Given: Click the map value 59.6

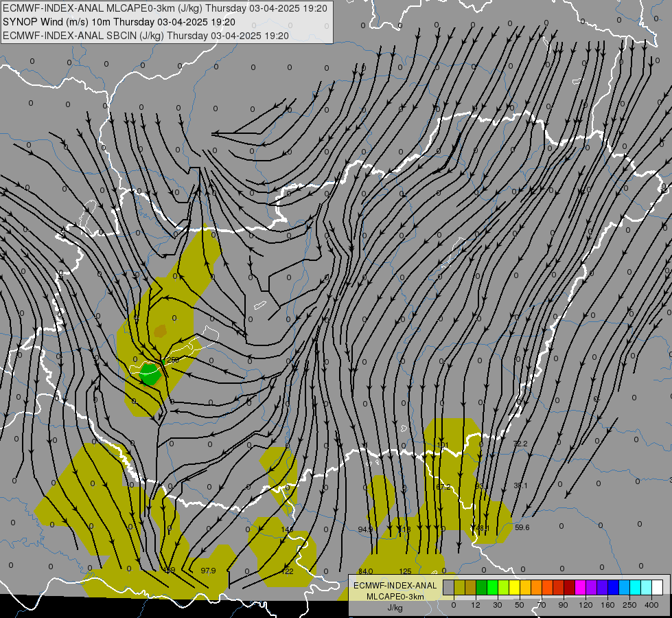Looking at the screenshot, I should [522, 527].
